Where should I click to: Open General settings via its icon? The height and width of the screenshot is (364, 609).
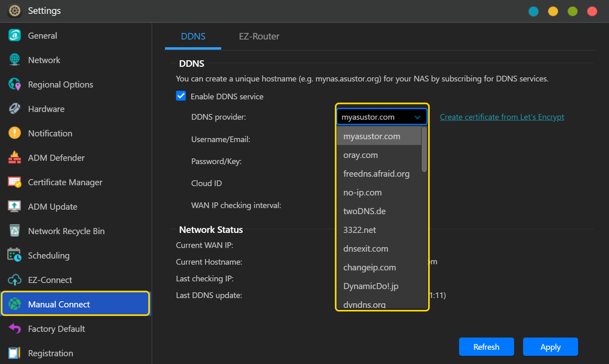[15, 35]
